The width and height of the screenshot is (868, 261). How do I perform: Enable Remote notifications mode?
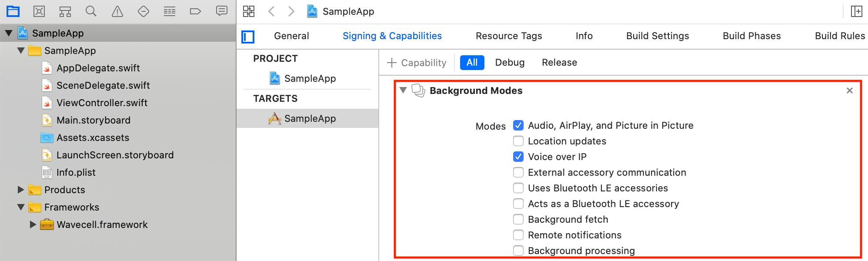518,235
